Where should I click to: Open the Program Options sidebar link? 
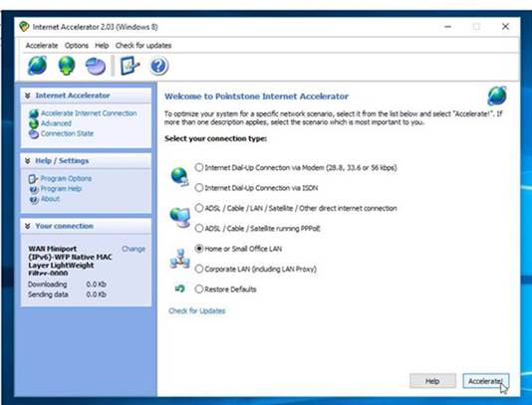pyautogui.click(x=66, y=178)
